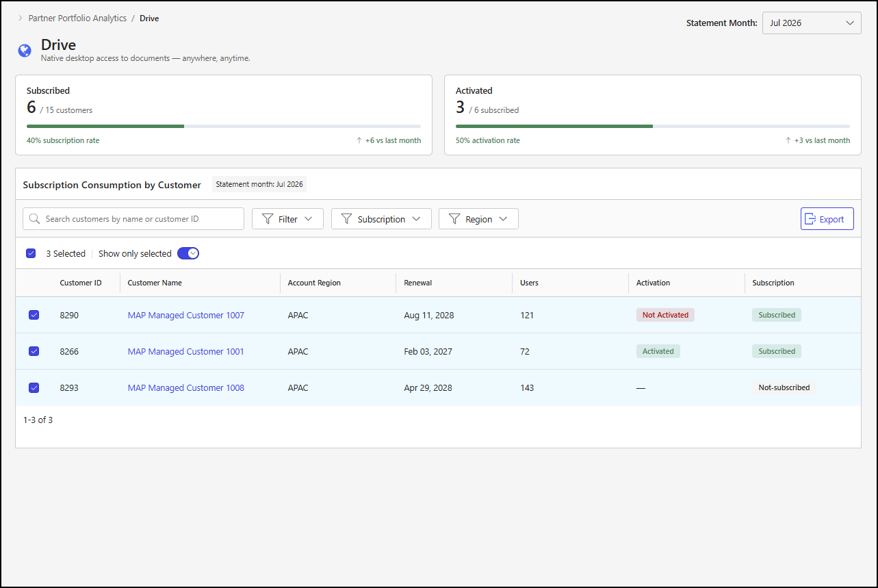Click the search magnifier icon
Screen dimensions: 878x588
click(34, 219)
